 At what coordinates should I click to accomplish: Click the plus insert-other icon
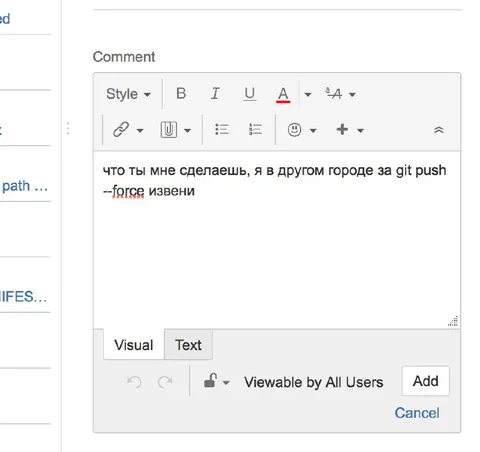[342, 129]
